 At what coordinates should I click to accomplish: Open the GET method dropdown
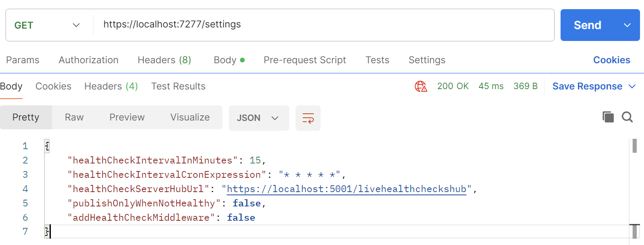pyautogui.click(x=47, y=25)
